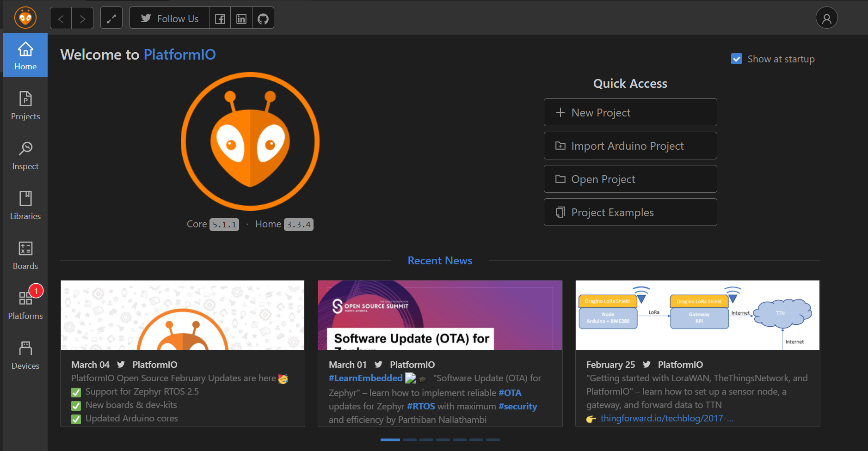Open Project Examples
Screen dimensions: 868x451
[630, 212]
